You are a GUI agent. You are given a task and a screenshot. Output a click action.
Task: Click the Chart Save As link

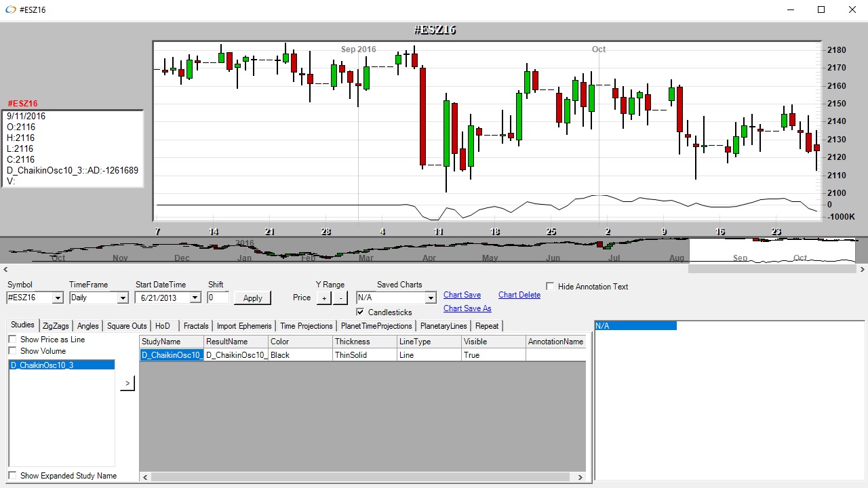[x=467, y=308]
